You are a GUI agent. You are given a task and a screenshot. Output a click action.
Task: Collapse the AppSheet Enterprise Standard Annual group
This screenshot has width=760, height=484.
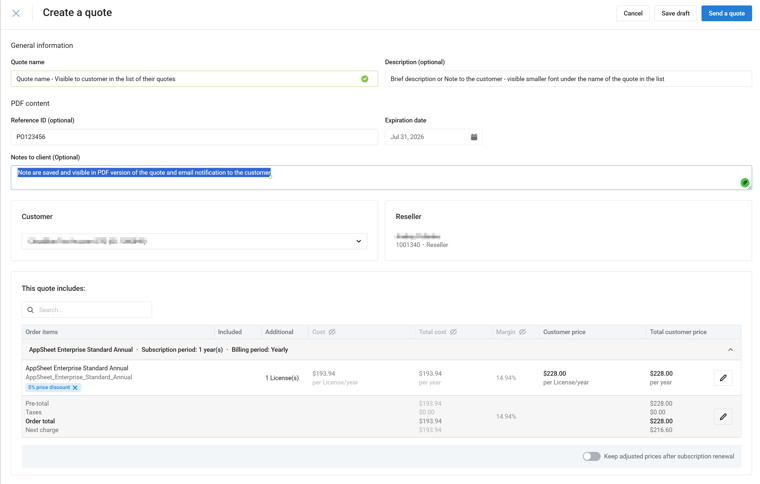pos(730,349)
